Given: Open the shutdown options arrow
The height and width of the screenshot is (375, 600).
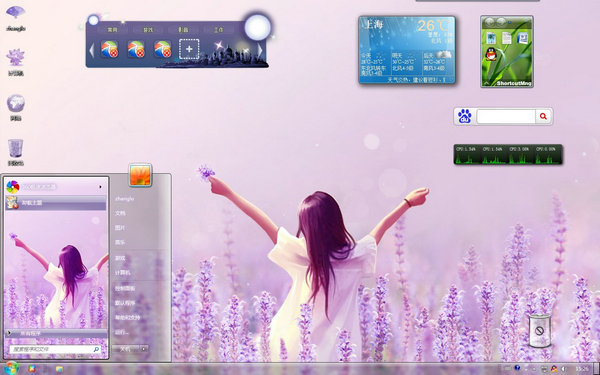Looking at the screenshot, I should [x=144, y=349].
